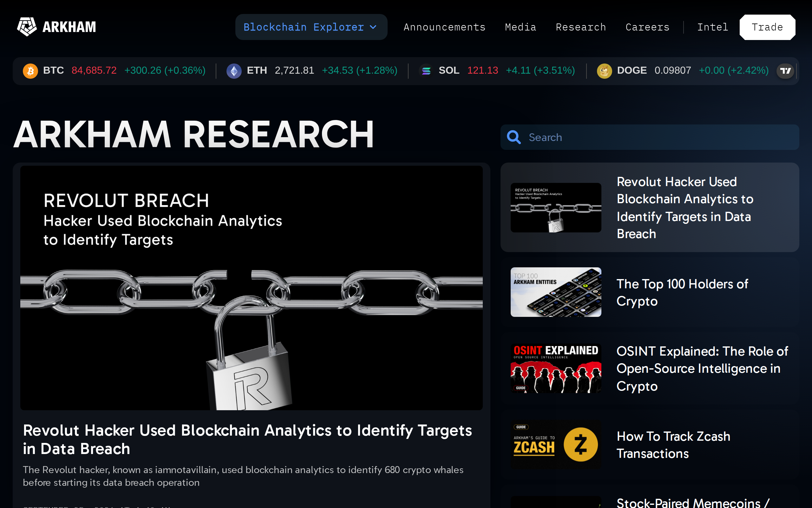
Task: Select the SOL ticker symbol
Action: [x=449, y=70]
